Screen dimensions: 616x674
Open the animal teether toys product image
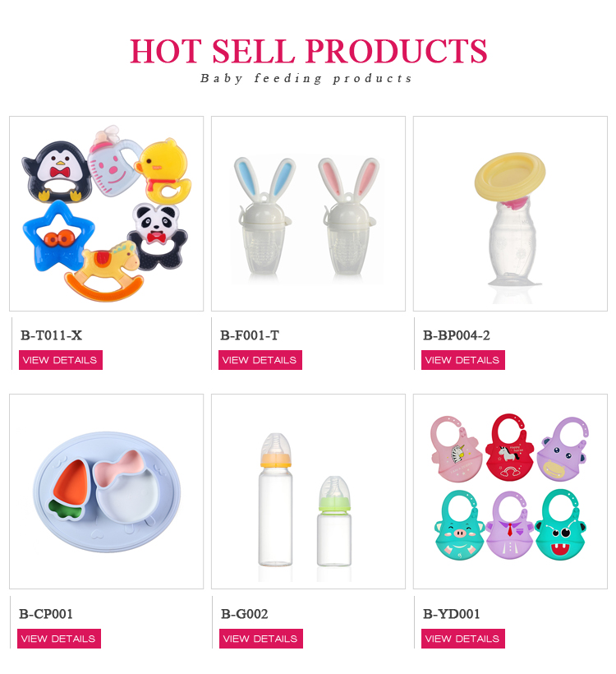[x=107, y=214]
